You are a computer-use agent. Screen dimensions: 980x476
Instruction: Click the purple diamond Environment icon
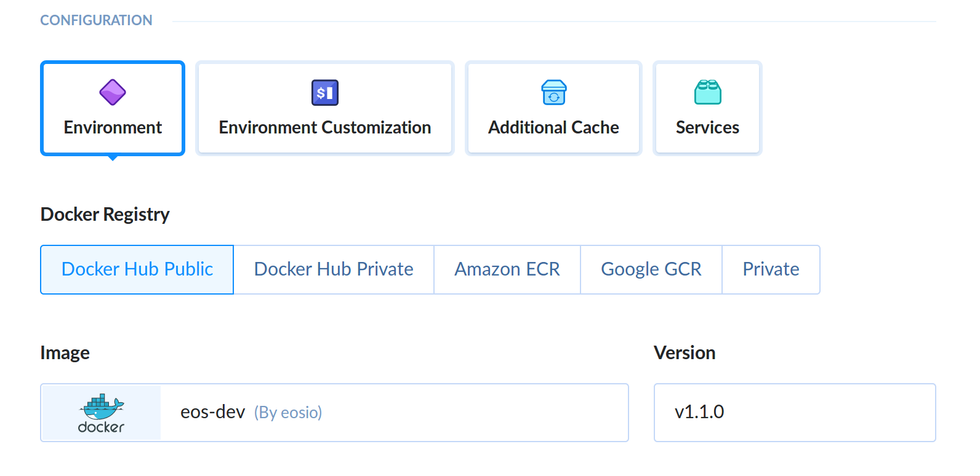point(113,92)
